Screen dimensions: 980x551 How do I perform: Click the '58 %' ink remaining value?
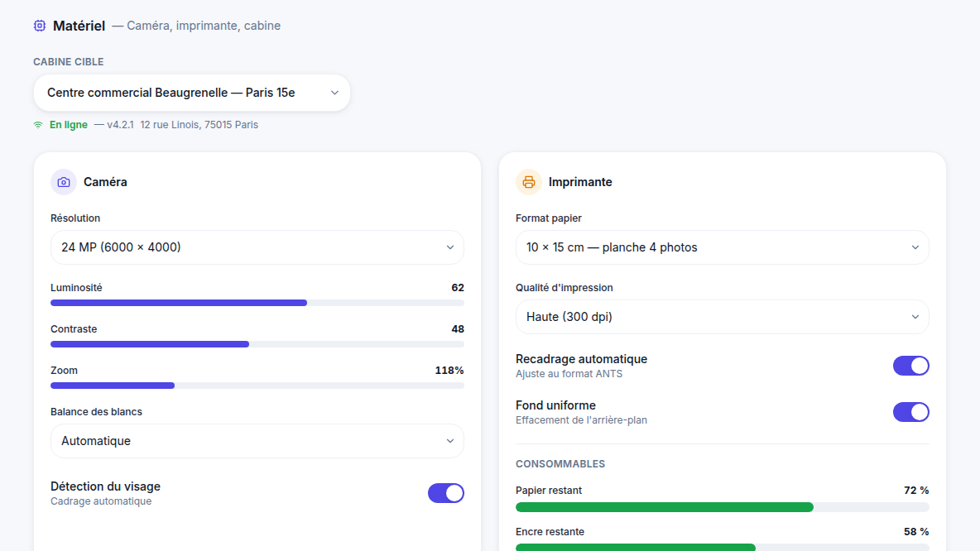click(916, 532)
